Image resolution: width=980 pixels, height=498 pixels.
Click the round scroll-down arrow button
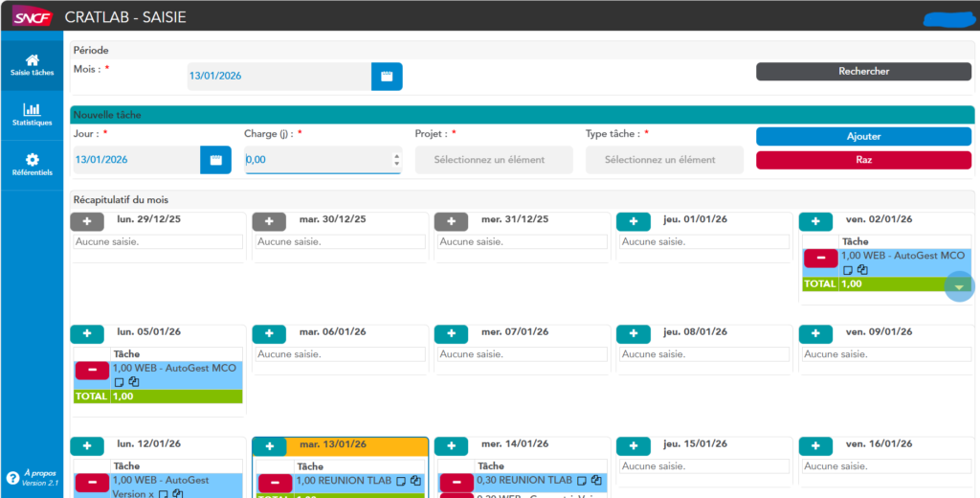point(959,286)
